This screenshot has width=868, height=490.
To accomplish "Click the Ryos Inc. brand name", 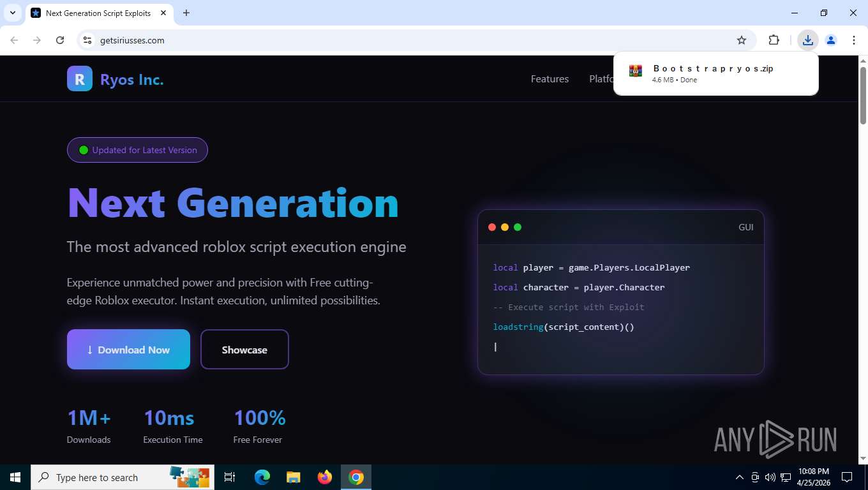I will coord(132,80).
